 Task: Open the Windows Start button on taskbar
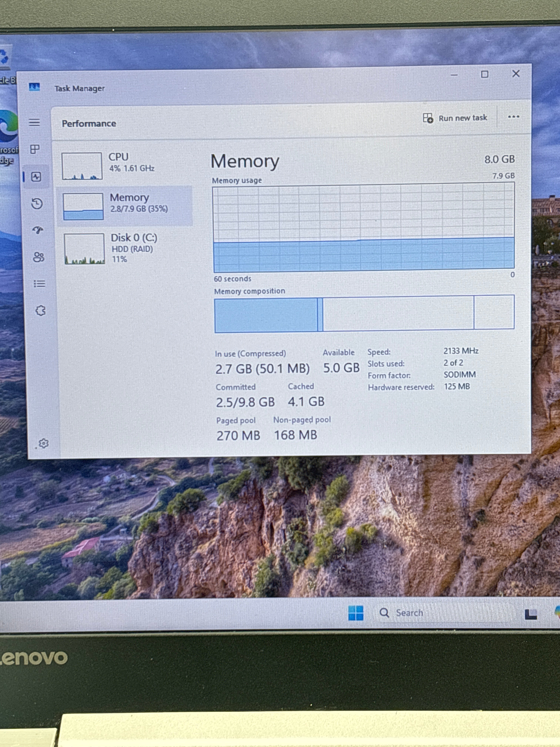pos(356,613)
